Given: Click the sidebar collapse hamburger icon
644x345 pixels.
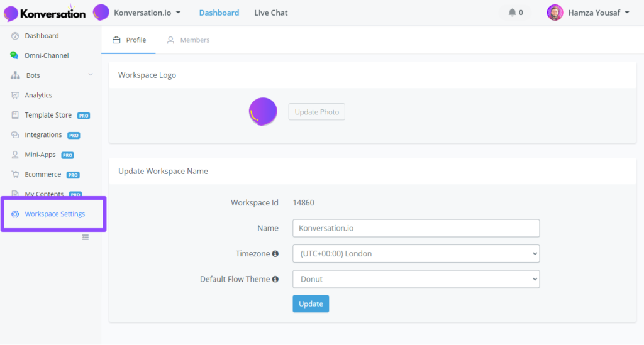Looking at the screenshot, I should pos(86,238).
